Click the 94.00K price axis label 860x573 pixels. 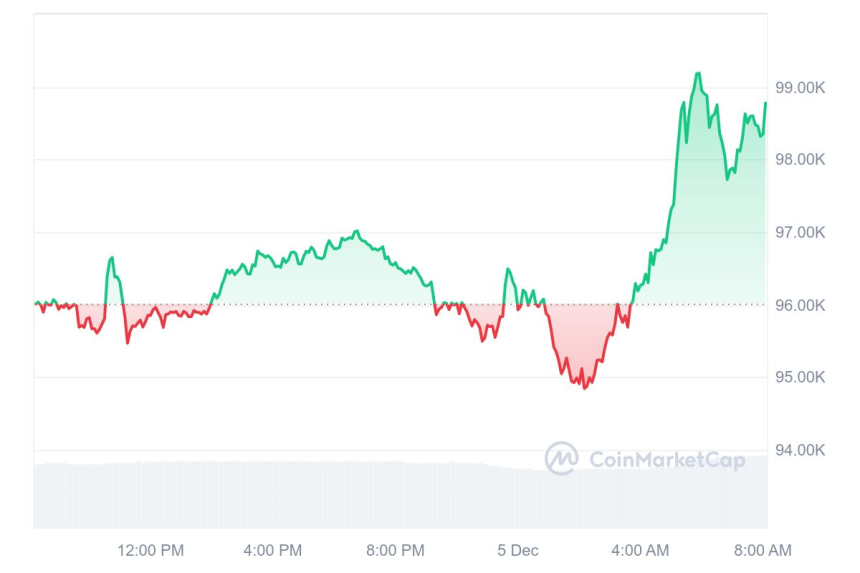coord(800,451)
